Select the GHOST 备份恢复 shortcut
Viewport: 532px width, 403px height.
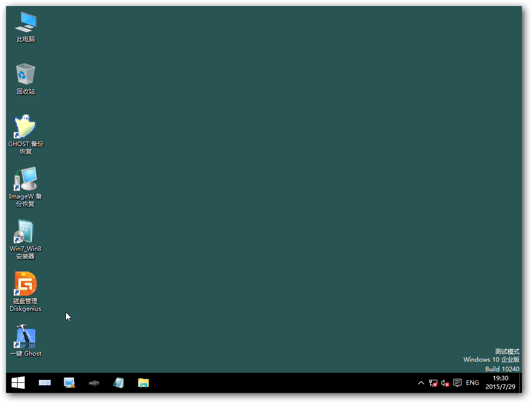pyautogui.click(x=26, y=135)
